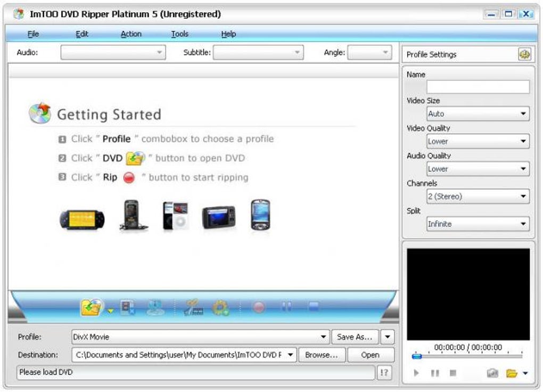Open the File menu
Image resolution: width=543 pixels, height=392 pixels.
pos(33,34)
